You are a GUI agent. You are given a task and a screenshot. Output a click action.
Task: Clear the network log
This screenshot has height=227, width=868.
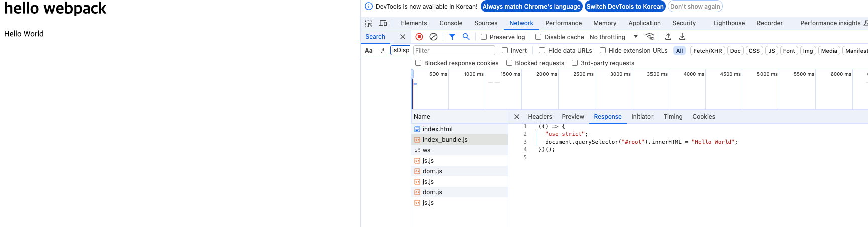[x=433, y=37]
